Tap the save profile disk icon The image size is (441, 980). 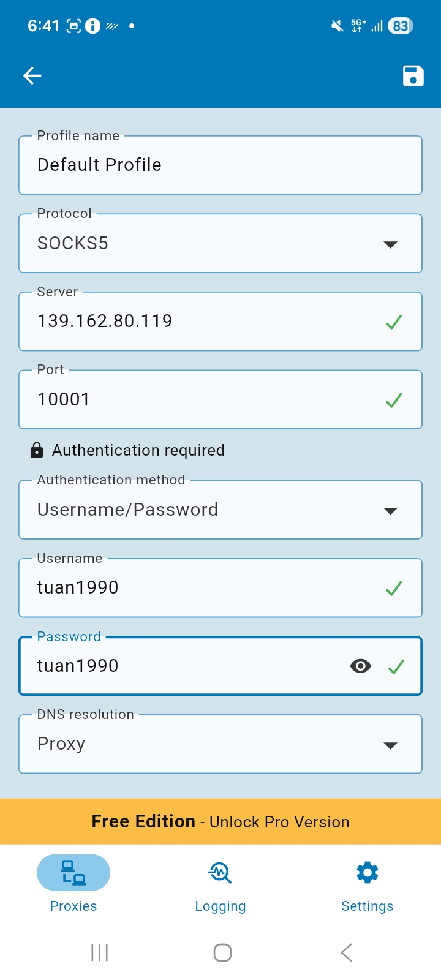pyautogui.click(x=413, y=76)
